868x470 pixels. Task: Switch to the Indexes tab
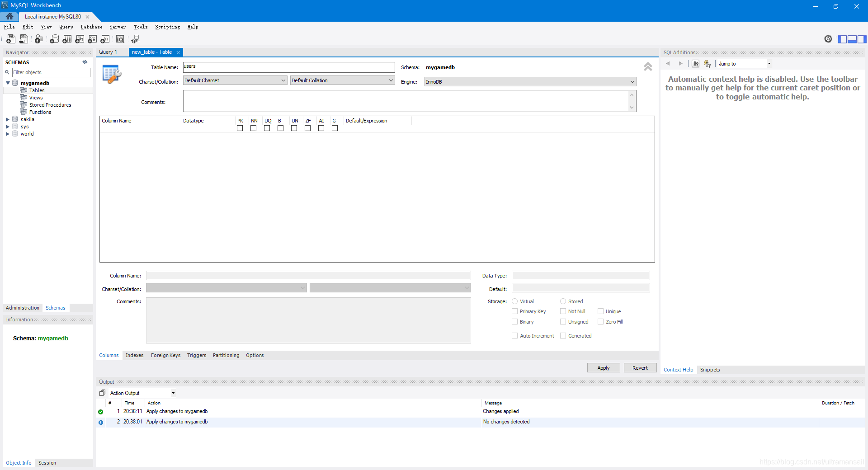point(134,355)
